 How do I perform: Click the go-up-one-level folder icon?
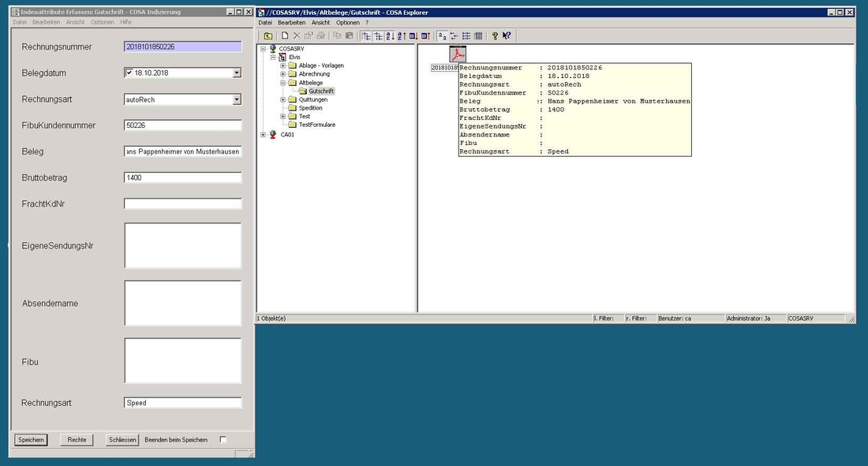(x=268, y=35)
